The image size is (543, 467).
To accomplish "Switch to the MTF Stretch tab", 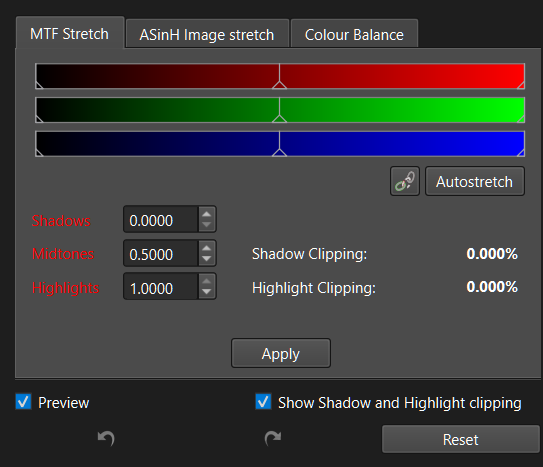I will pos(70,34).
